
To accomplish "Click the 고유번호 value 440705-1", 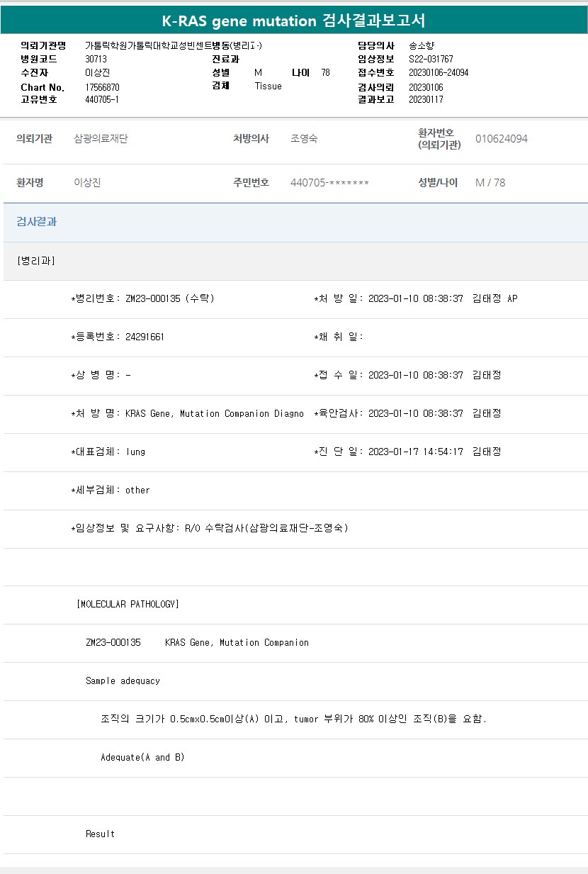I will tap(102, 99).
